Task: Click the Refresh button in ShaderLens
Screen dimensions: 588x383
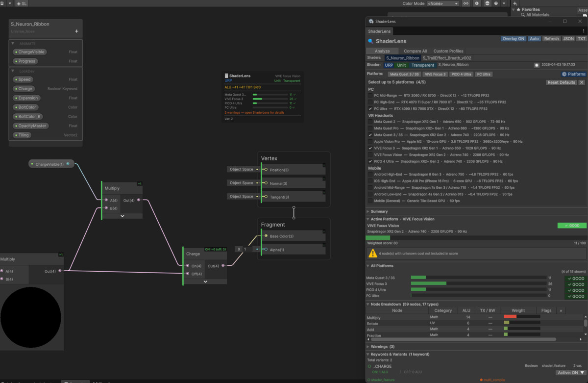Action: pos(551,39)
